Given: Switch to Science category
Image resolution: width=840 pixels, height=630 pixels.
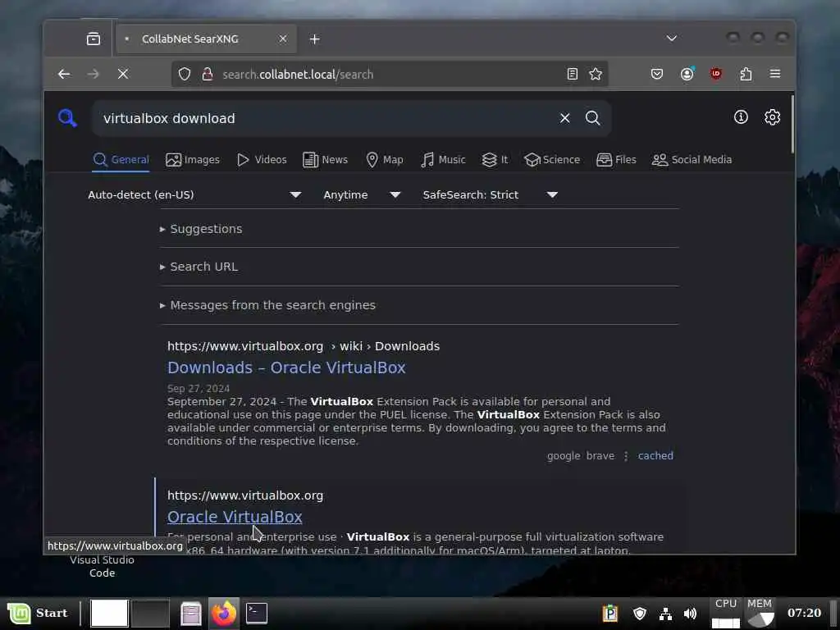Looking at the screenshot, I should pos(552,160).
